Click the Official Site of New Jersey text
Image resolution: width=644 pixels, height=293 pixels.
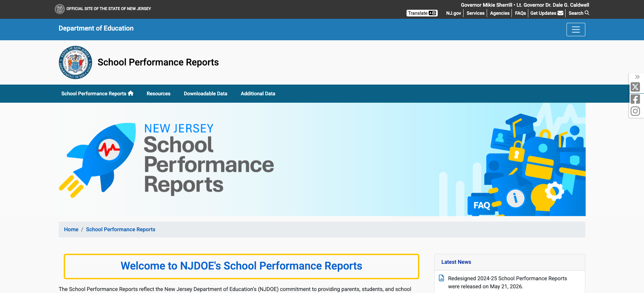[x=109, y=9]
